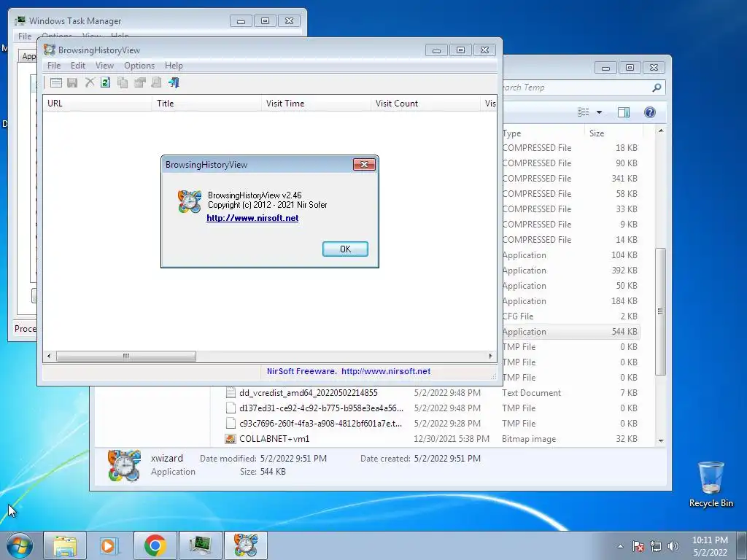This screenshot has height=560, width=747.
Task: Click the Properties toolbar icon
Action: click(x=139, y=82)
